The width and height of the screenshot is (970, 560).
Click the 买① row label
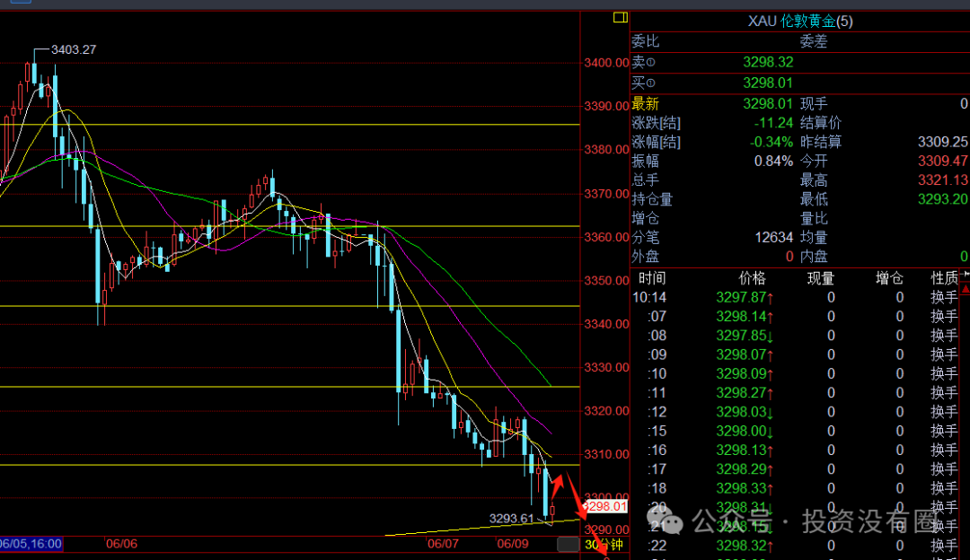pyautogui.click(x=643, y=83)
